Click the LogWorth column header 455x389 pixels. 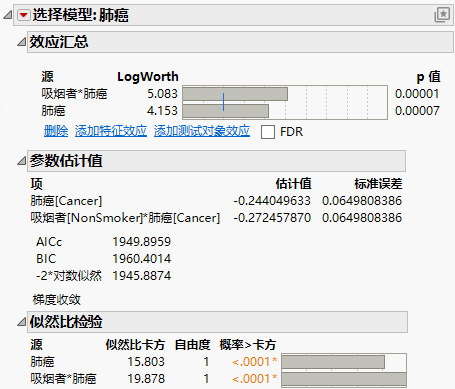148,77
